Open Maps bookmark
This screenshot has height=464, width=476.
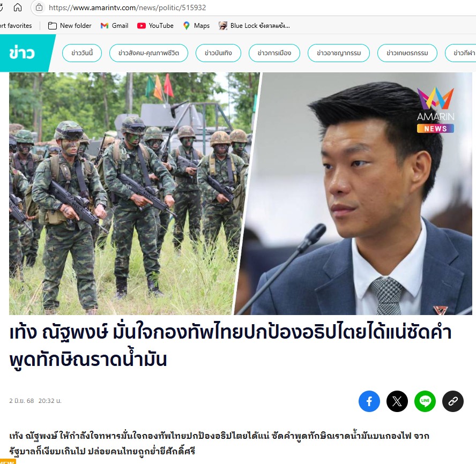point(196,26)
